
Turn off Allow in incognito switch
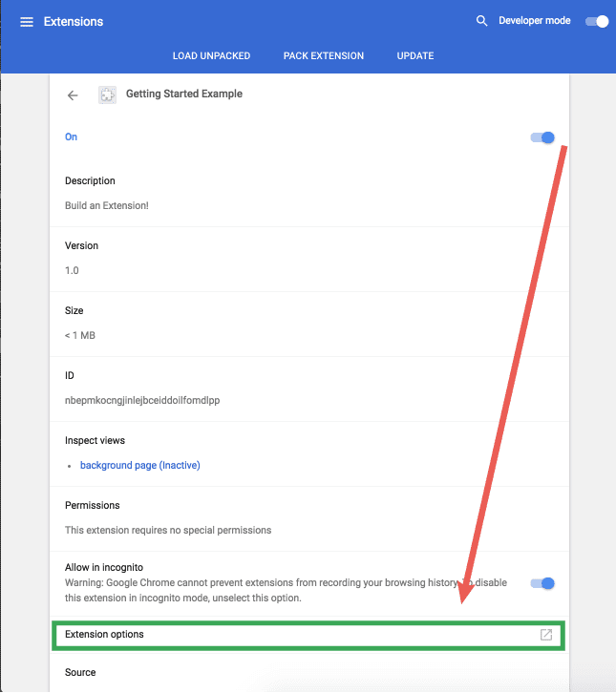click(542, 583)
